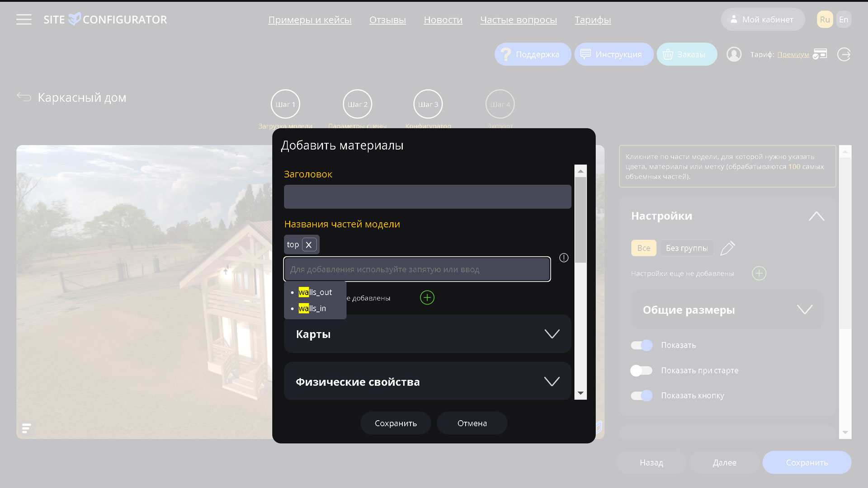Toggle the Показать при старте switch
This screenshot has height=488, width=868.
coord(642,370)
